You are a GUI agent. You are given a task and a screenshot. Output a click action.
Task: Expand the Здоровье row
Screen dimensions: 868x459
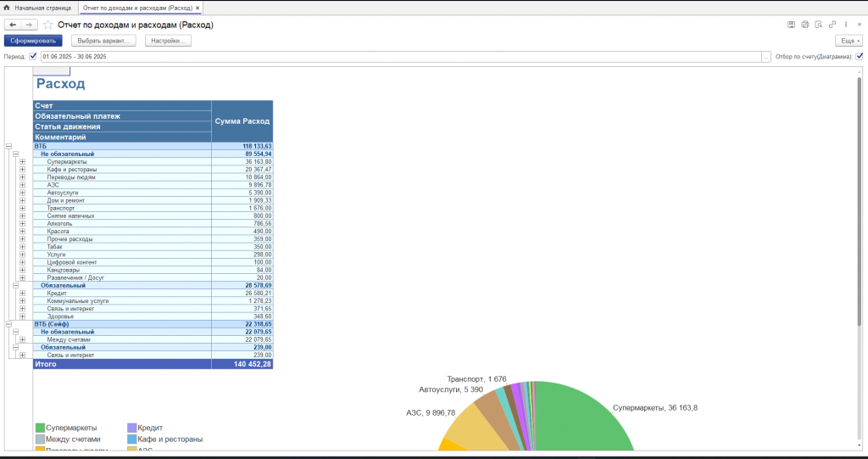[x=22, y=316]
